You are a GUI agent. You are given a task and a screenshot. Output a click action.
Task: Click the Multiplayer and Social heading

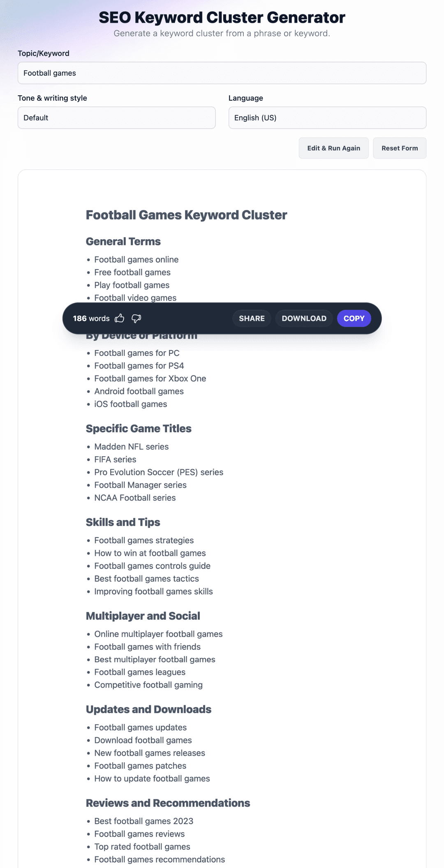[x=143, y=616]
